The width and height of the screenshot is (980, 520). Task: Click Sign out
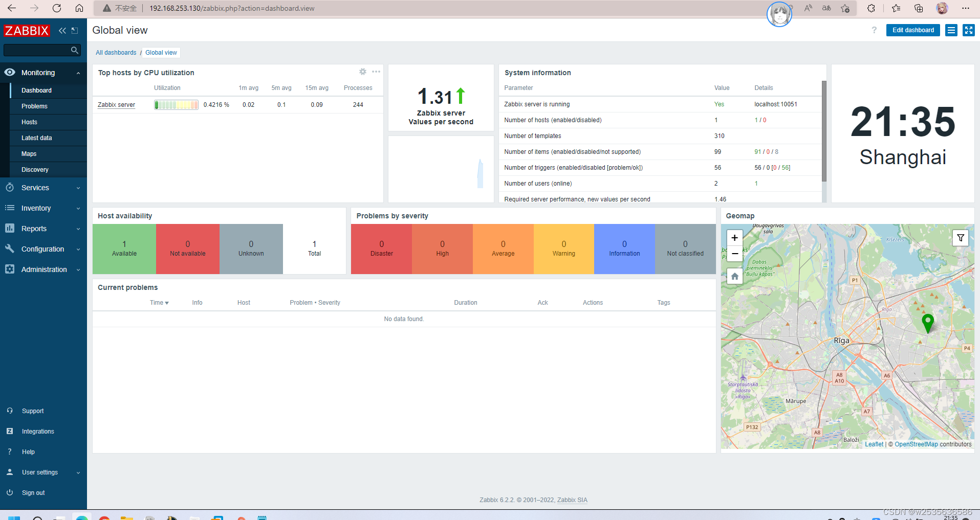point(33,493)
